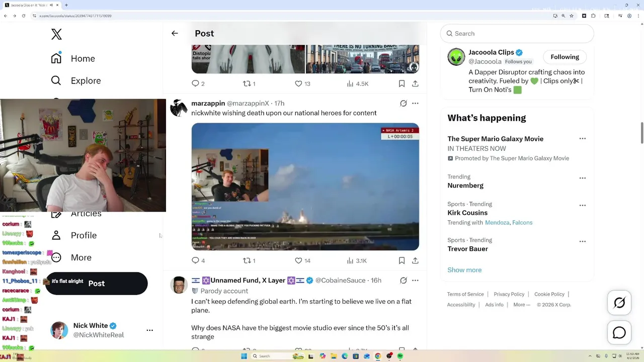Bookmark this page with the star icon

pos(572,16)
